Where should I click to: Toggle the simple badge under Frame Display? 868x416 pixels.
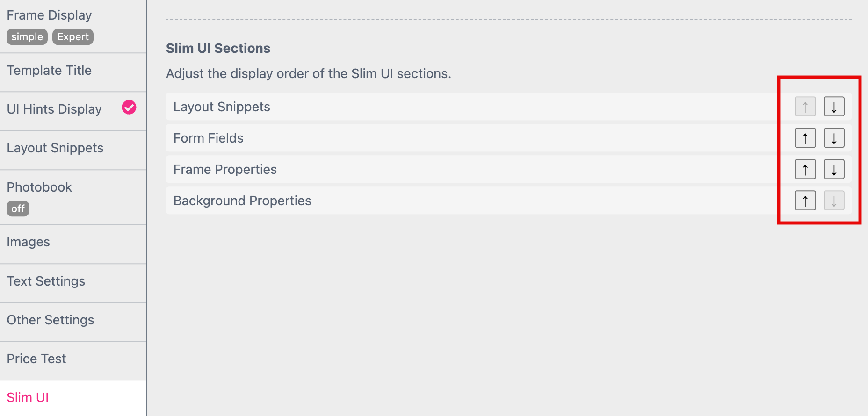point(27,36)
